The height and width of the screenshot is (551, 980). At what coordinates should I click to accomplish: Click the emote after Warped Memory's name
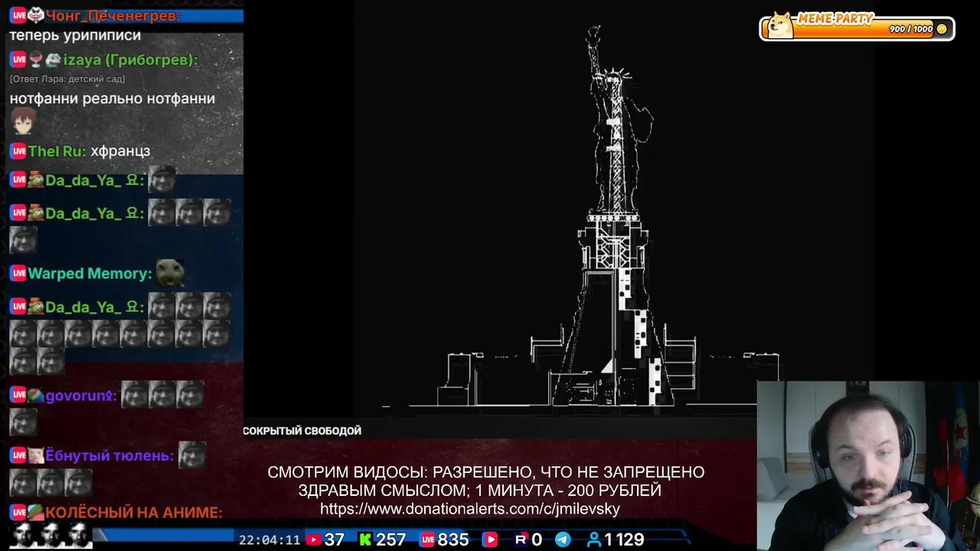click(x=170, y=272)
